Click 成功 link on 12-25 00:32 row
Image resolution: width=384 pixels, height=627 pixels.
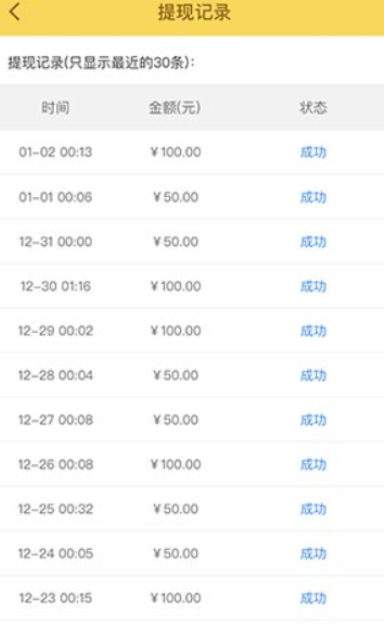(x=313, y=509)
